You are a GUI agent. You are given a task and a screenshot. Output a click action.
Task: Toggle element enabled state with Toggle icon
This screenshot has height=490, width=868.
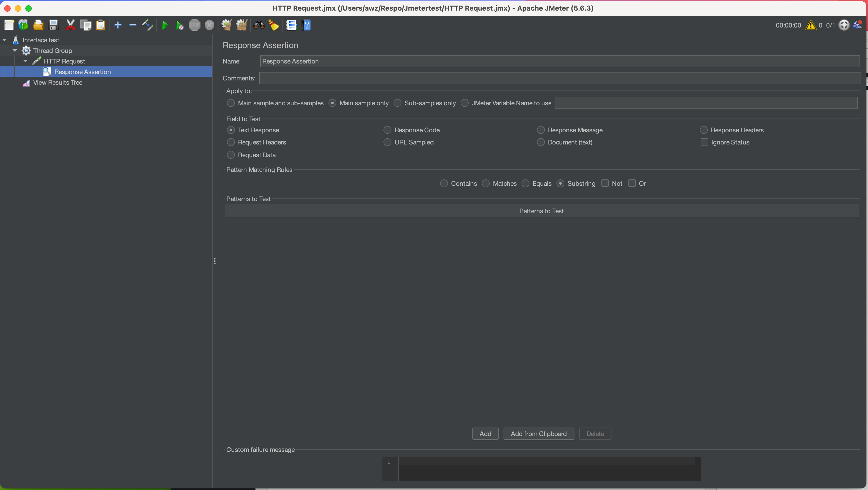point(148,25)
